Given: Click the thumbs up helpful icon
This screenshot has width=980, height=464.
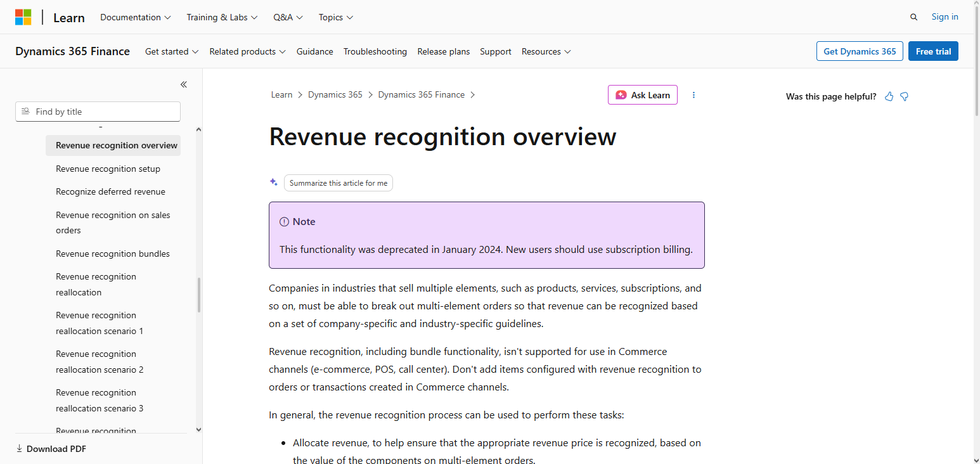Looking at the screenshot, I should (889, 96).
